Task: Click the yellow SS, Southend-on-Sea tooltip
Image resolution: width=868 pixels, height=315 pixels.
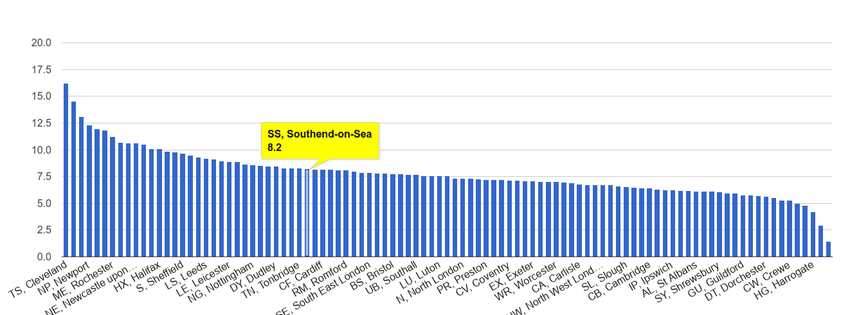Action: tap(320, 141)
